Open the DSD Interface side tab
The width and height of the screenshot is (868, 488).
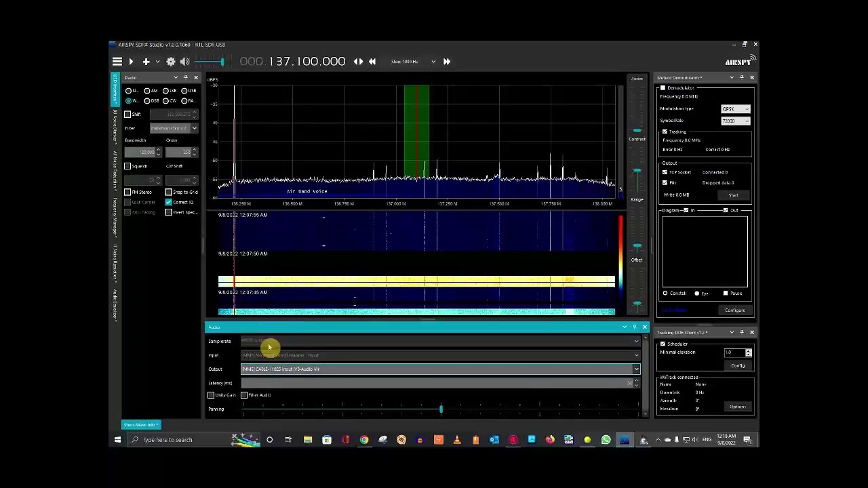click(115, 89)
